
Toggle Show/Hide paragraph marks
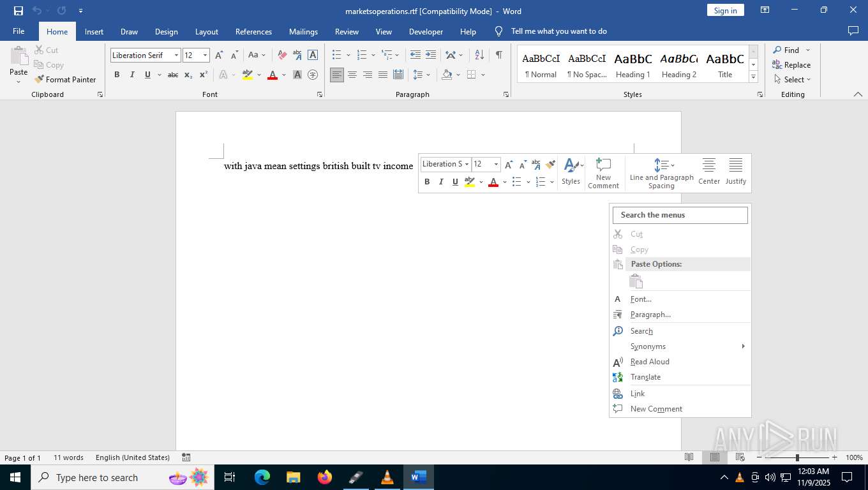pyautogui.click(x=498, y=55)
